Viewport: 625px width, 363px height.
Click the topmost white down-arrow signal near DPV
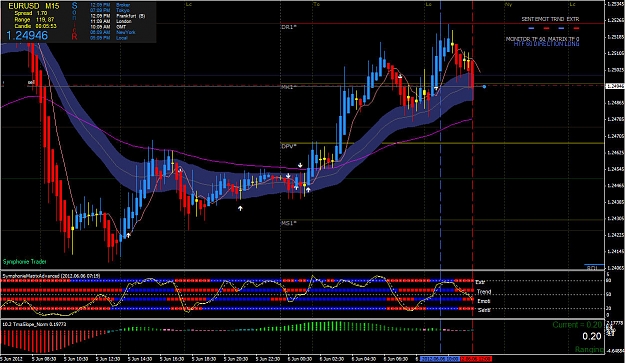pos(300,165)
